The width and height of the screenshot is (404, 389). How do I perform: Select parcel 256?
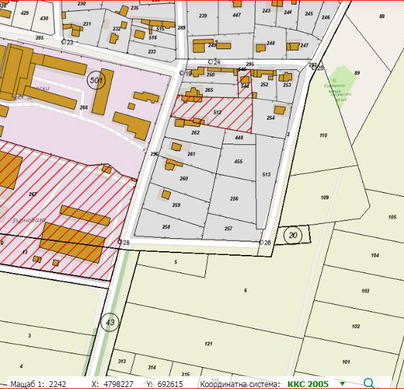pos(234,199)
